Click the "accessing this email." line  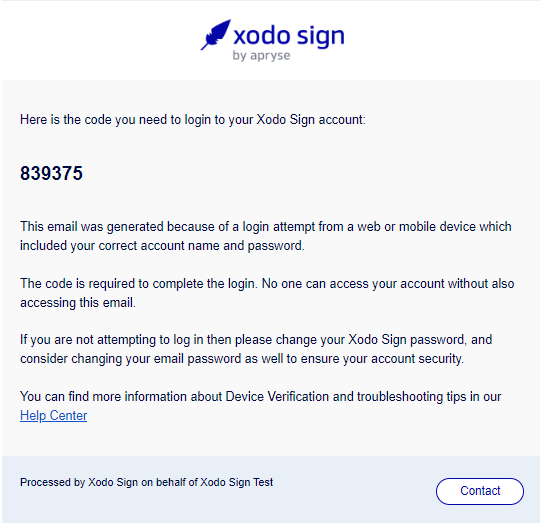(78, 302)
